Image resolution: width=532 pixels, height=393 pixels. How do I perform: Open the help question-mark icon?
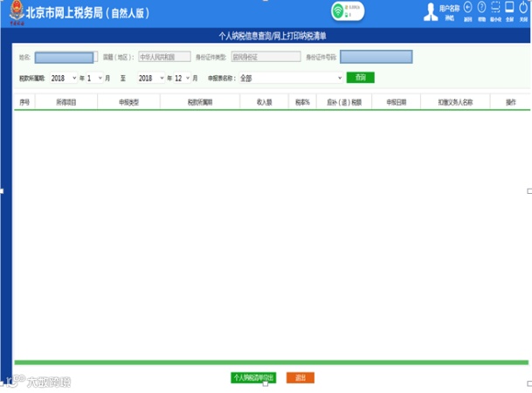tap(481, 7)
